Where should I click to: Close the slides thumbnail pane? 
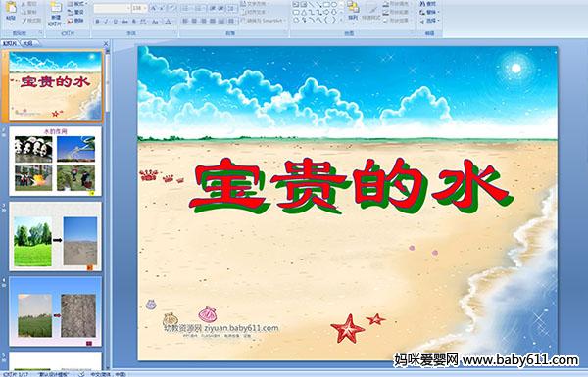click(106, 43)
